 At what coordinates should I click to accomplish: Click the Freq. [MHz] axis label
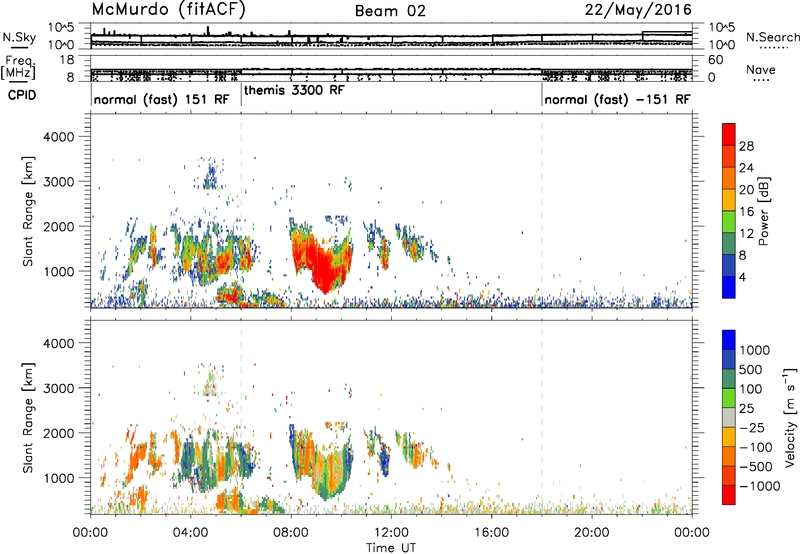[19, 68]
